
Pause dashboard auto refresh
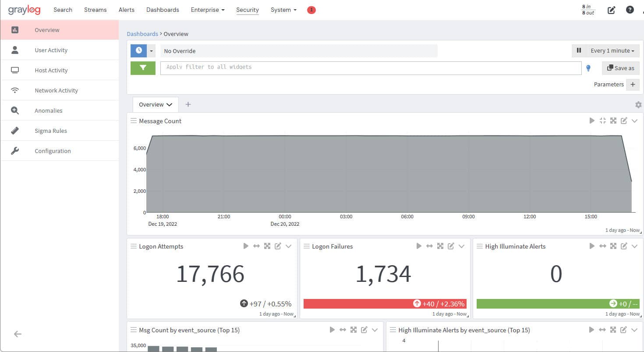pyautogui.click(x=579, y=50)
